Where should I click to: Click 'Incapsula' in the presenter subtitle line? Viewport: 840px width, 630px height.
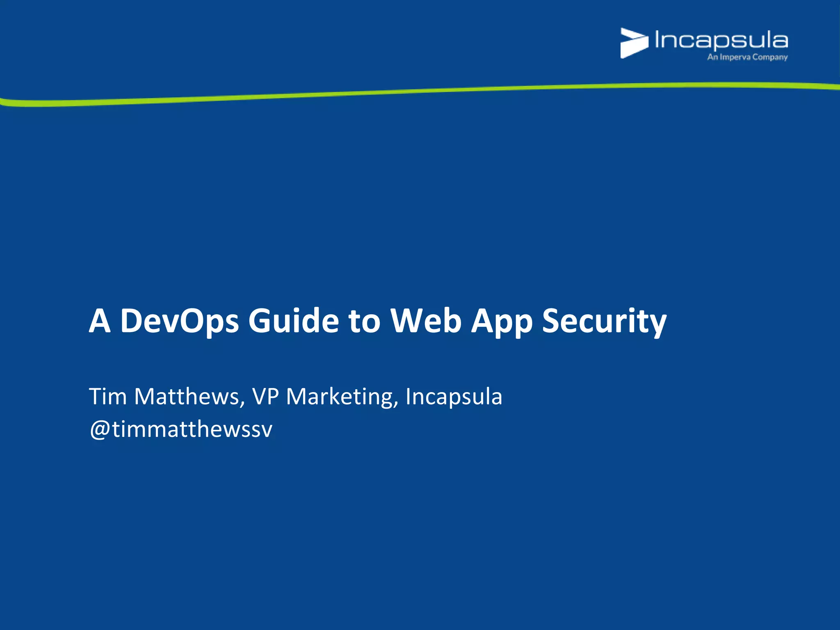tap(454, 397)
